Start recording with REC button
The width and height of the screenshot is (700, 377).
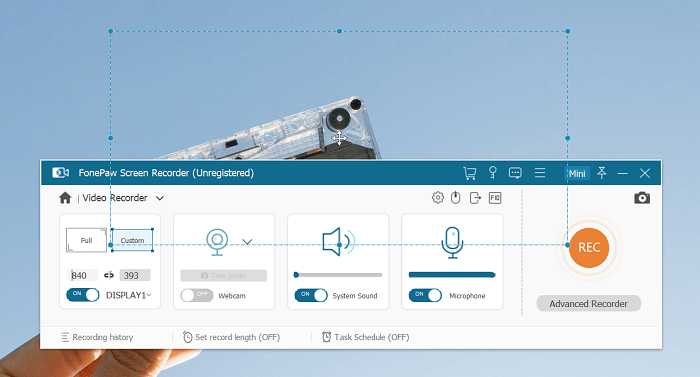coord(589,247)
